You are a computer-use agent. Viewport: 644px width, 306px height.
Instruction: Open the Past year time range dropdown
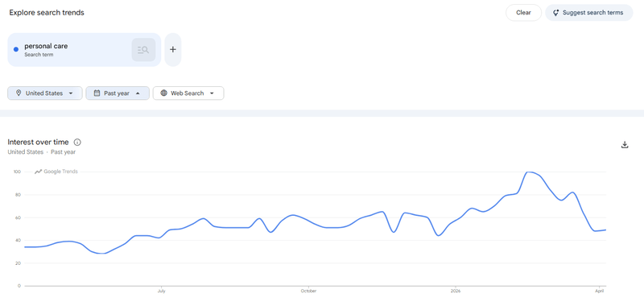point(117,93)
